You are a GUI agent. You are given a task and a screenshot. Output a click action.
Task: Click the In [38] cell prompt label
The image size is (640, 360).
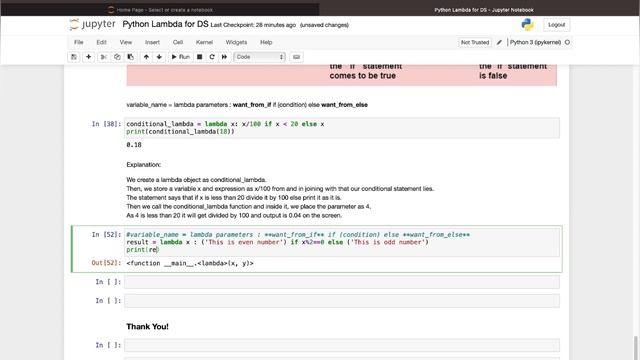106,124
